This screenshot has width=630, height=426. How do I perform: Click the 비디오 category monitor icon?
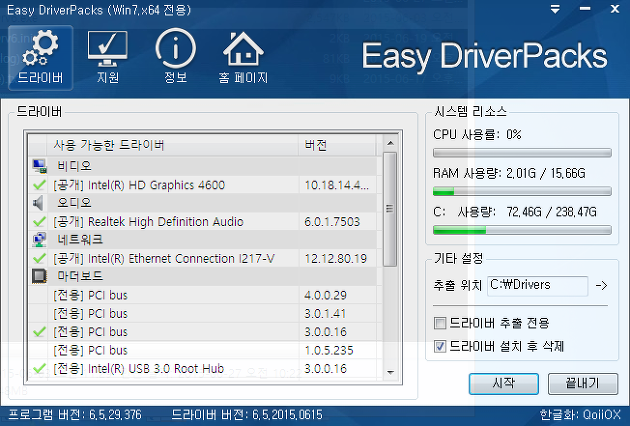(x=39, y=166)
